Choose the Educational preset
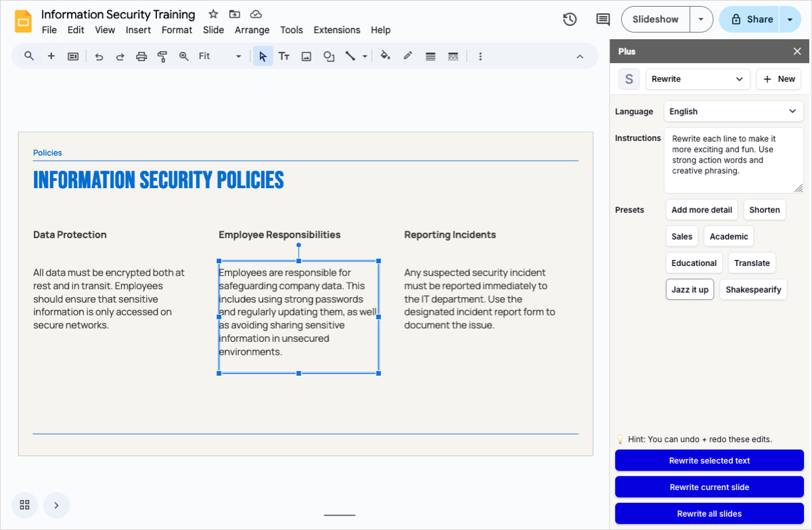Image resolution: width=812 pixels, height=530 pixels. point(694,263)
